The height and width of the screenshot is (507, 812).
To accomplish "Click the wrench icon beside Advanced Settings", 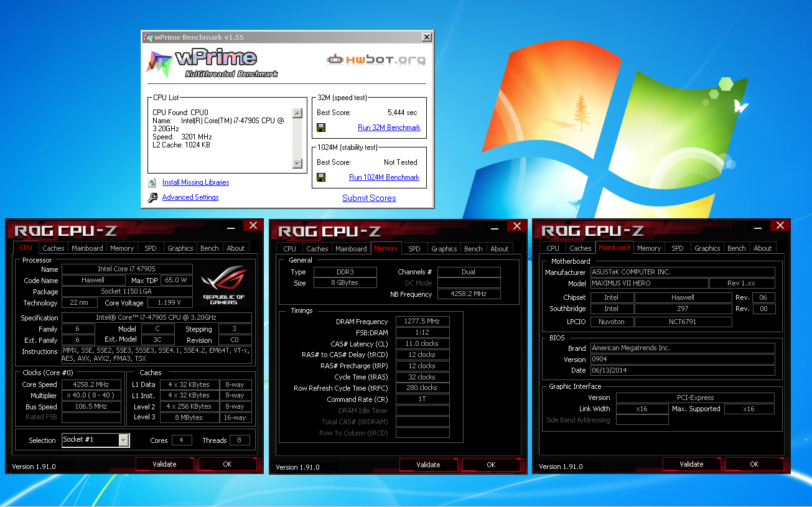I will 152,198.
